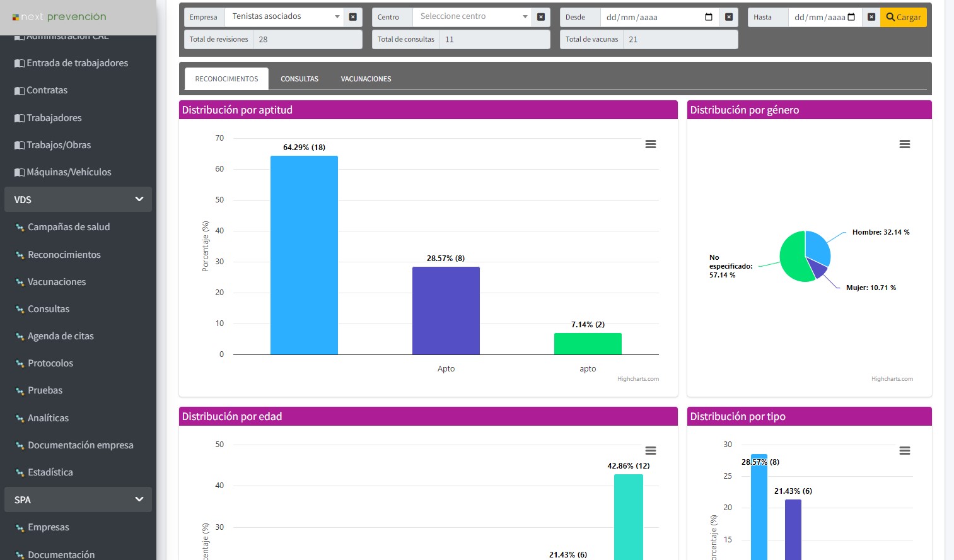
Task: Click the Total de revisiones value field
Action: coord(308,39)
